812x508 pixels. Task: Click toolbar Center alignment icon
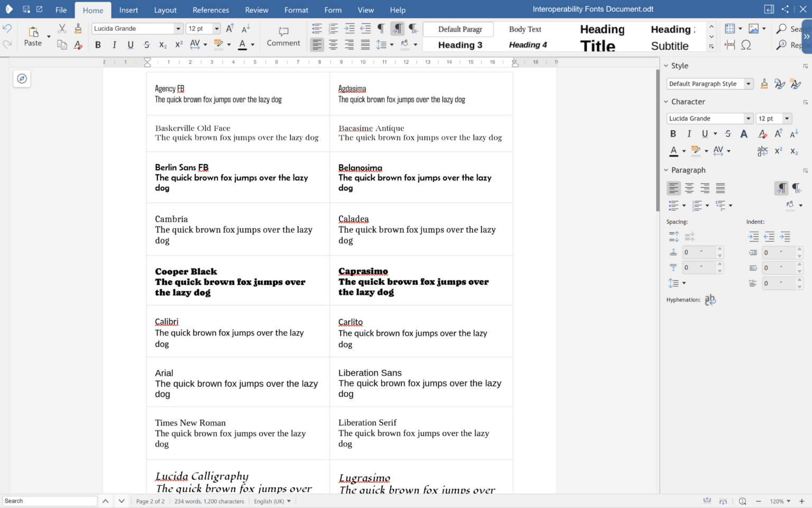pos(333,45)
